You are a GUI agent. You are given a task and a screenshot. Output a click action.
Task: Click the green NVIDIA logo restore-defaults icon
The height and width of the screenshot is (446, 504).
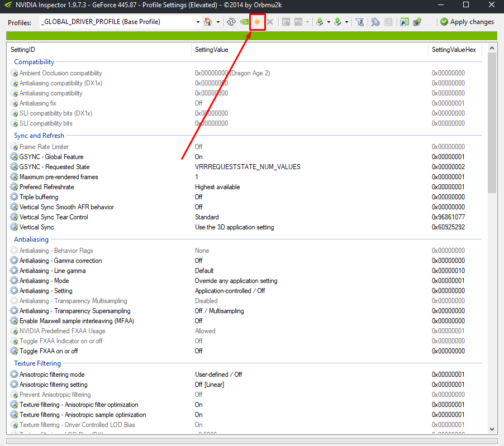pyautogui.click(x=244, y=22)
